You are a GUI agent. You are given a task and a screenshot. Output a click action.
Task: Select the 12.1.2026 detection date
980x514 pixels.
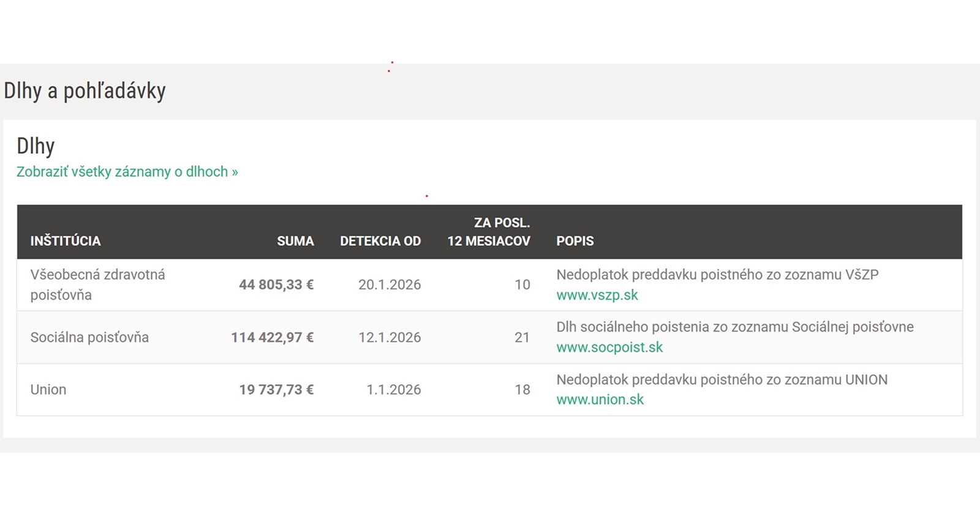390,337
